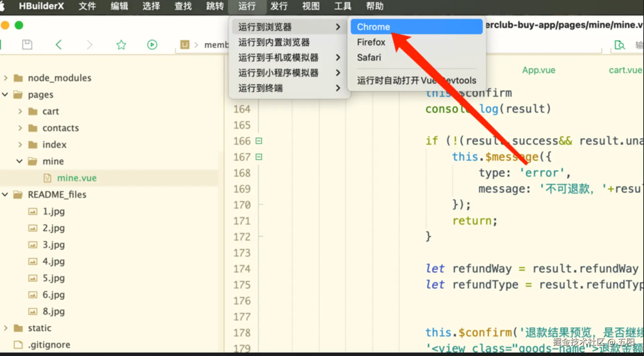Image resolution: width=644 pixels, height=356 pixels.
Task: Expand the cart folder arrow
Action: click(x=20, y=111)
